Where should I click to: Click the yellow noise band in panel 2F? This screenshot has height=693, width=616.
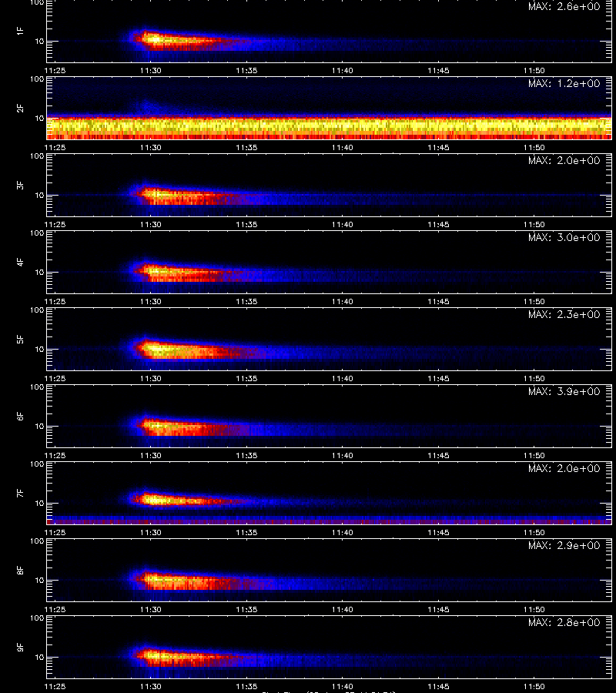330,126
